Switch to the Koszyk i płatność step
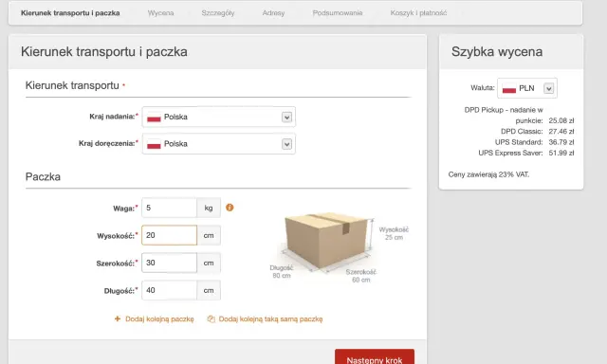The image size is (607, 364). (418, 13)
